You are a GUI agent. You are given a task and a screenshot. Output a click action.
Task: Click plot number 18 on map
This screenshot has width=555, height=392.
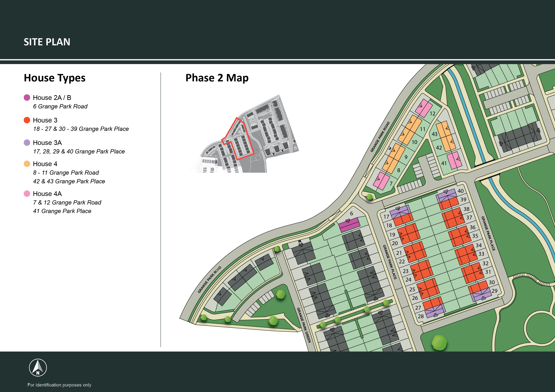[389, 226]
